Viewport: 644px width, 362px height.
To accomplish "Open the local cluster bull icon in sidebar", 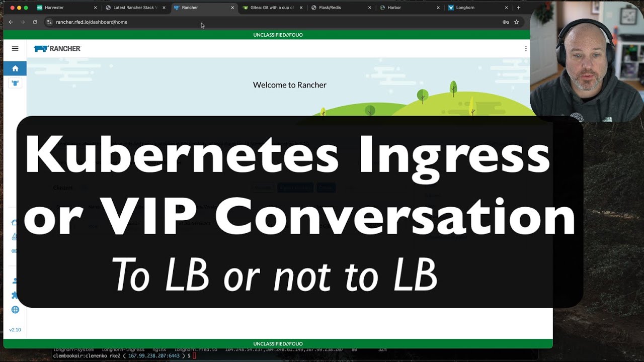I will 15,83.
